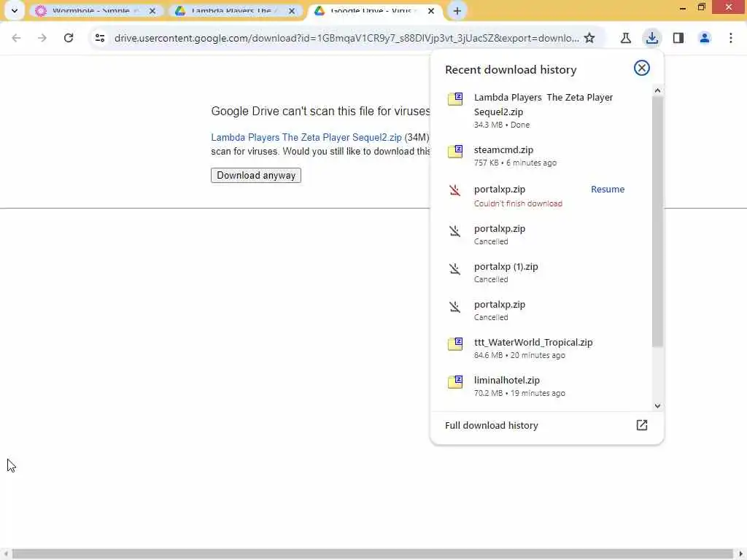Open the profile avatar icon
The image size is (747, 560).
click(x=705, y=38)
